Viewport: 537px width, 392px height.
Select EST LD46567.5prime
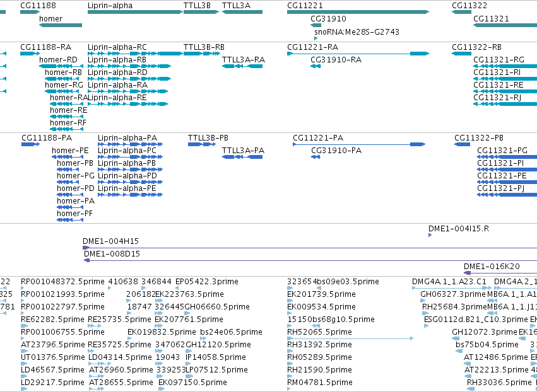tap(24, 376)
